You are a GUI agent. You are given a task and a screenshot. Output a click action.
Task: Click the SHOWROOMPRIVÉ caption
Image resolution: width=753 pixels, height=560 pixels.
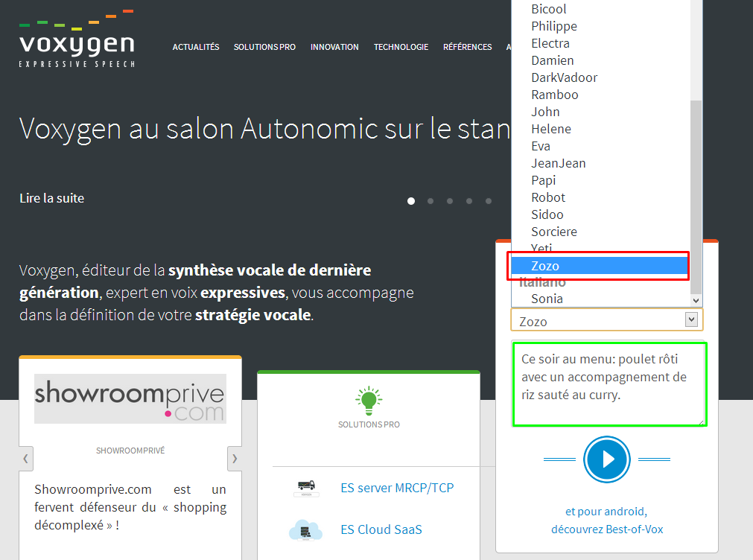pos(130,451)
